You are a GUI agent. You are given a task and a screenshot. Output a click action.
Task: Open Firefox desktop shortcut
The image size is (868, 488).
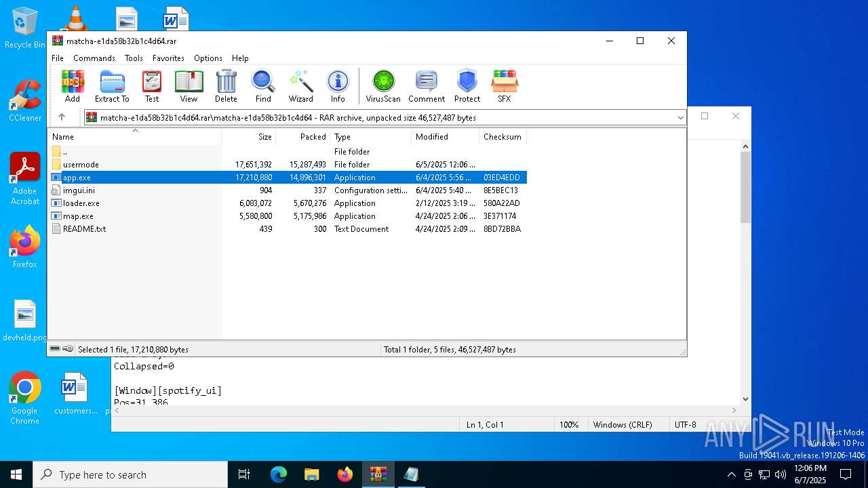click(x=25, y=247)
